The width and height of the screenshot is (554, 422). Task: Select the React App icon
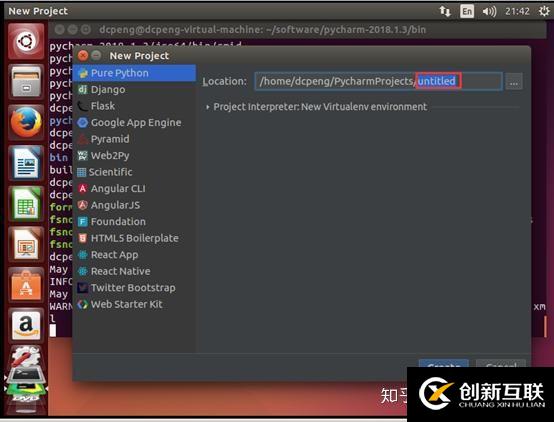pos(82,254)
